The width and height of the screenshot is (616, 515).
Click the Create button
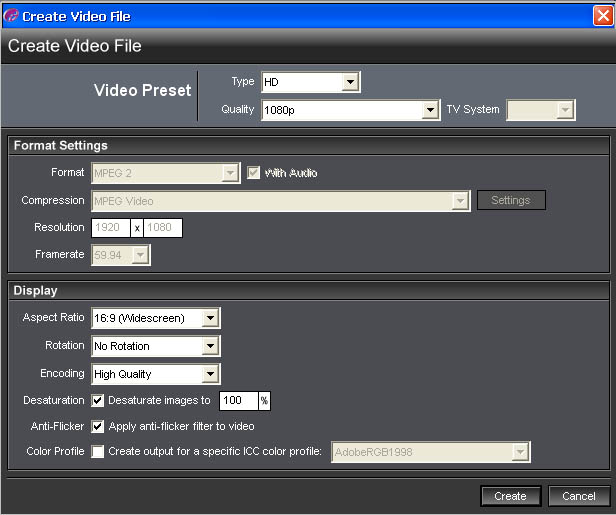(x=511, y=496)
